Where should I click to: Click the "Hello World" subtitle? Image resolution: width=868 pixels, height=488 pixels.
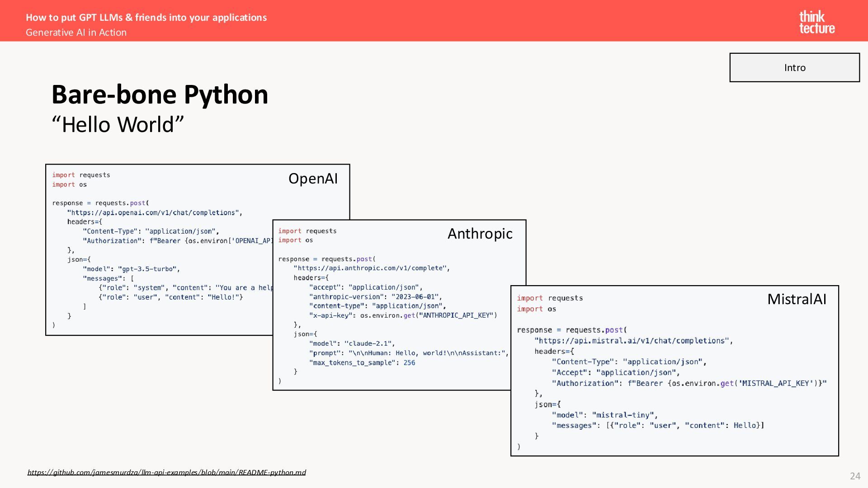pos(118,125)
